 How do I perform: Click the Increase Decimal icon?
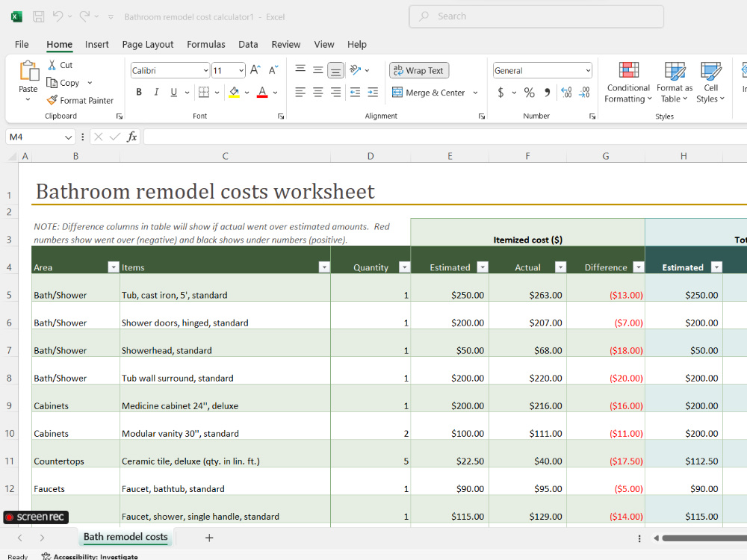(x=566, y=92)
